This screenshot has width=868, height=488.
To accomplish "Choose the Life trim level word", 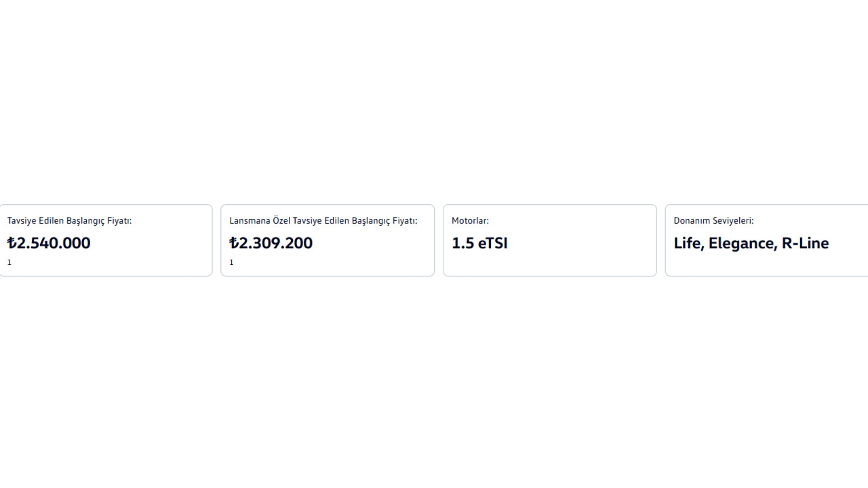I will click(x=687, y=243).
